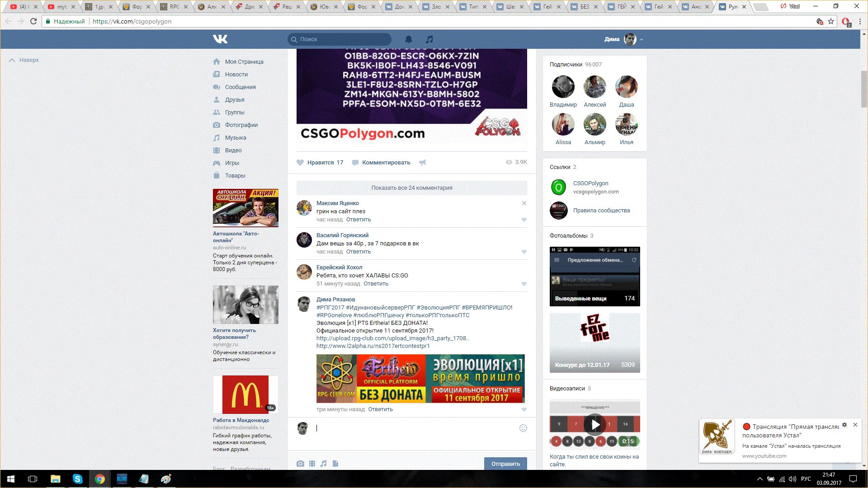Attach audio using the music note icon

[323, 464]
